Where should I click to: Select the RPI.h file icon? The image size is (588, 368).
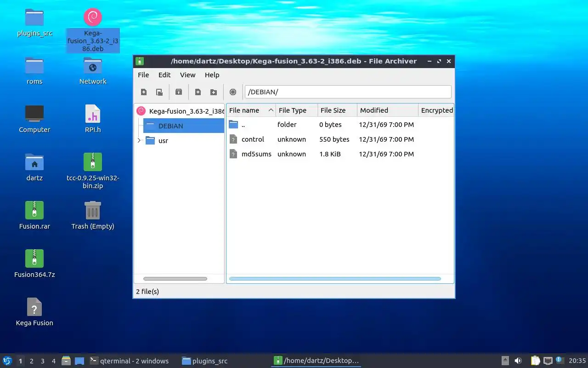[93, 120]
